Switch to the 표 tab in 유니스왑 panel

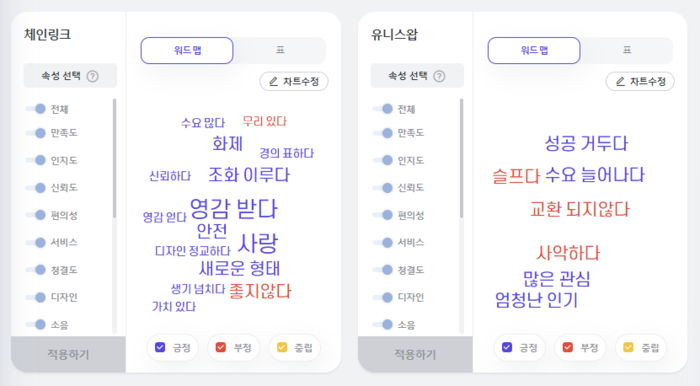[x=627, y=50]
